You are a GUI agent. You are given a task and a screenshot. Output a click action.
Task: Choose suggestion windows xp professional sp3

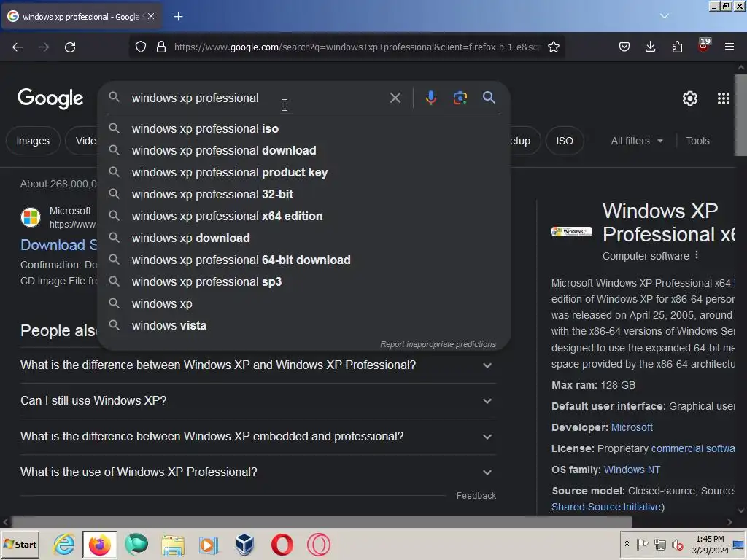tap(303, 282)
